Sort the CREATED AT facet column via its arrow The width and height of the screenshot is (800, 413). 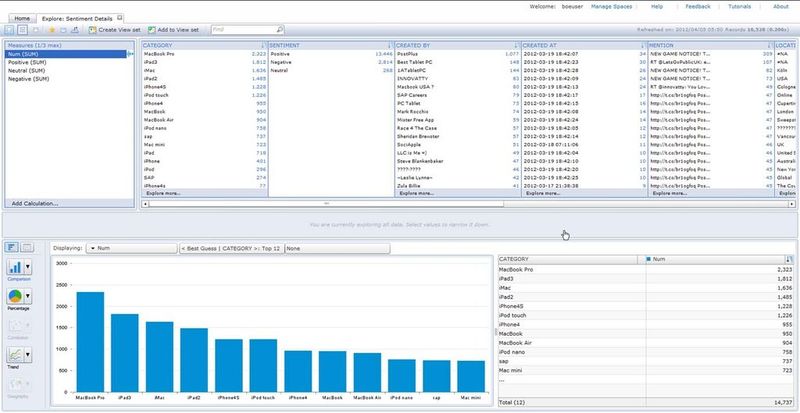643,45
